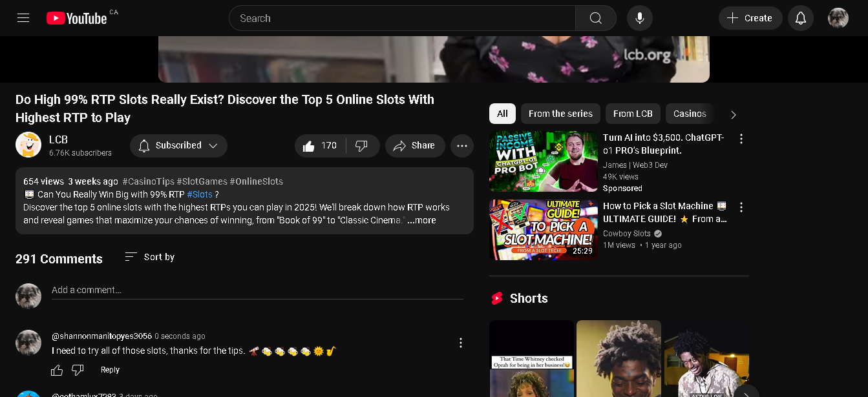The height and width of the screenshot is (397, 868).
Task: Click the video player area
Action: point(434,59)
